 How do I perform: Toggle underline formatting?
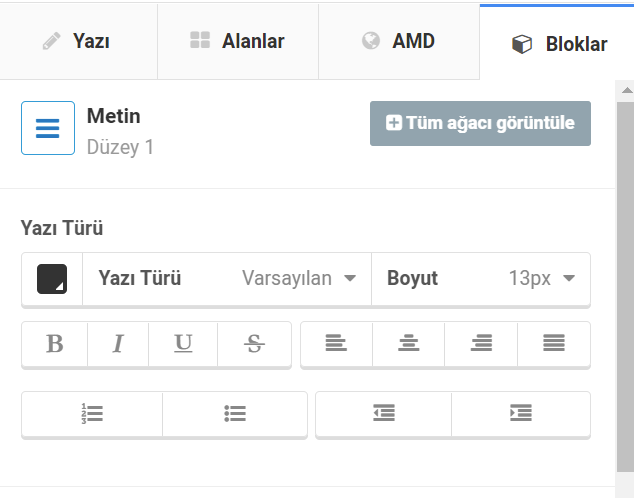(183, 344)
